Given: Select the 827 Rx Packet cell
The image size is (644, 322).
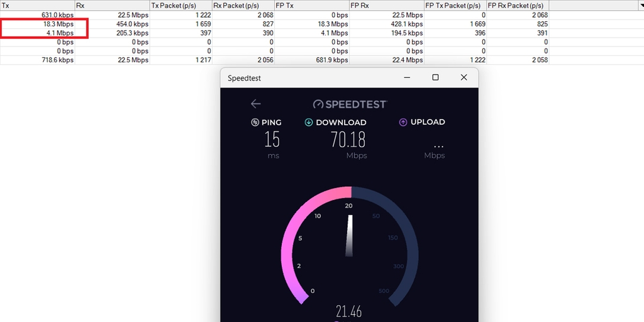Looking at the screenshot, I should 243,25.
